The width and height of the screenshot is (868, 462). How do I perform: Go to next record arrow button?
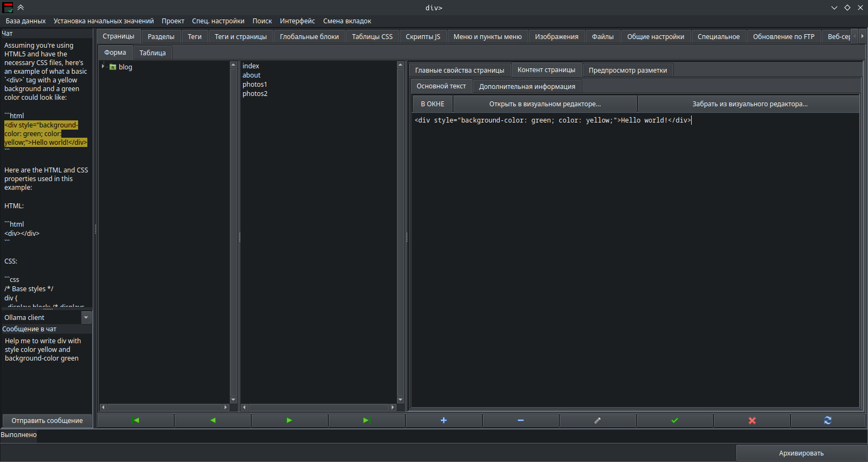pyautogui.click(x=290, y=420)
